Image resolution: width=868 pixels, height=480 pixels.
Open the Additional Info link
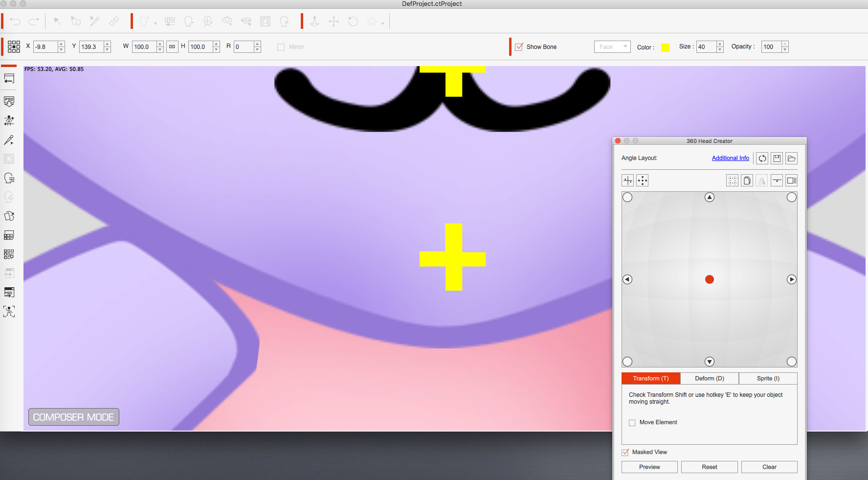point(730,158)
